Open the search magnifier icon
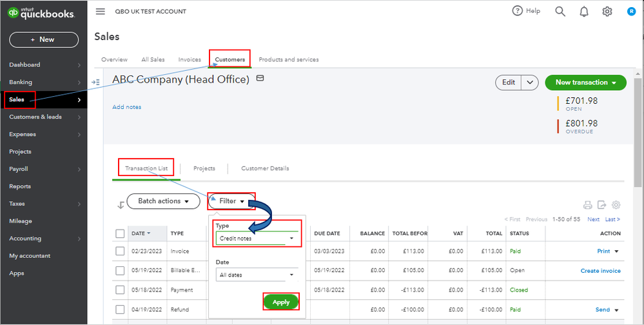Image resolution: width=644 pixels, height=325 pixels. coord(560,12)
